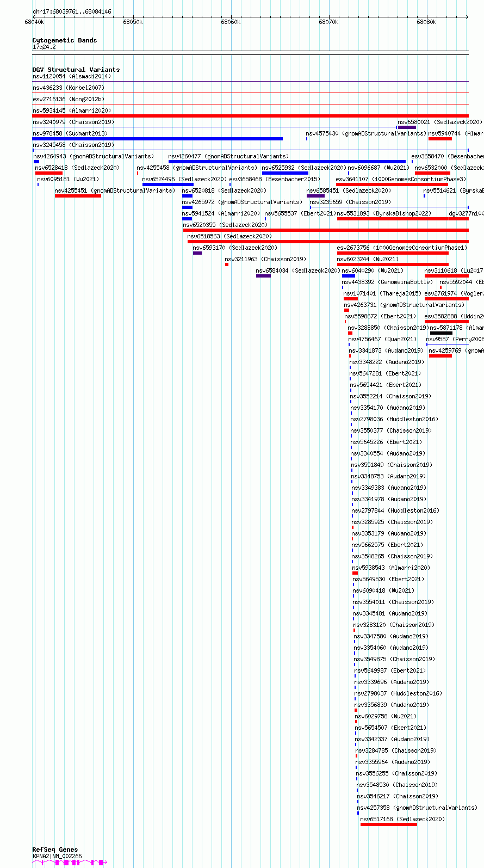Click nsv2798037 (Huddleston2016) label
484x868 pixels.
tap(398, 693)
